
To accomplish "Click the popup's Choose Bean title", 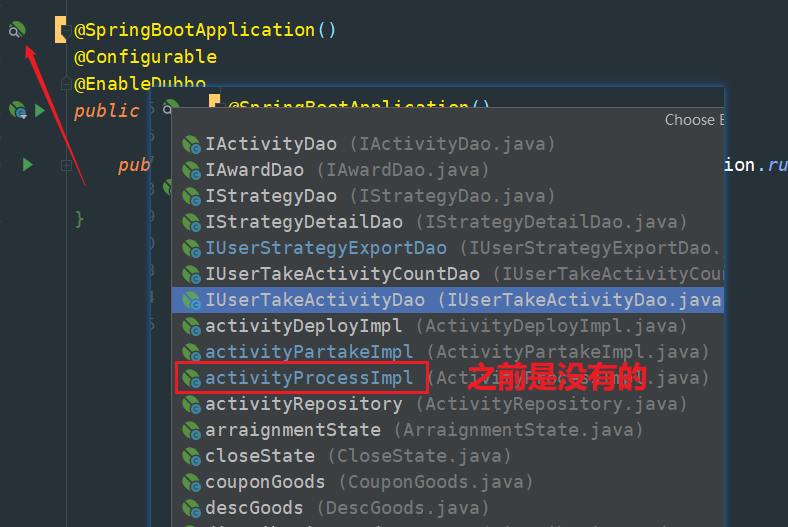I will 694,120.
